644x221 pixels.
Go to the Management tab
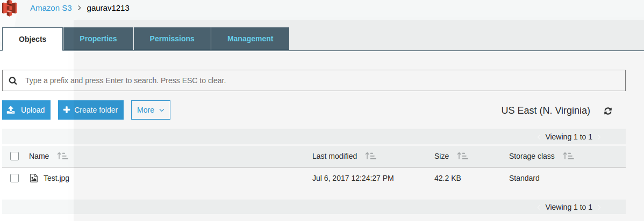click(x=250, y=39)
